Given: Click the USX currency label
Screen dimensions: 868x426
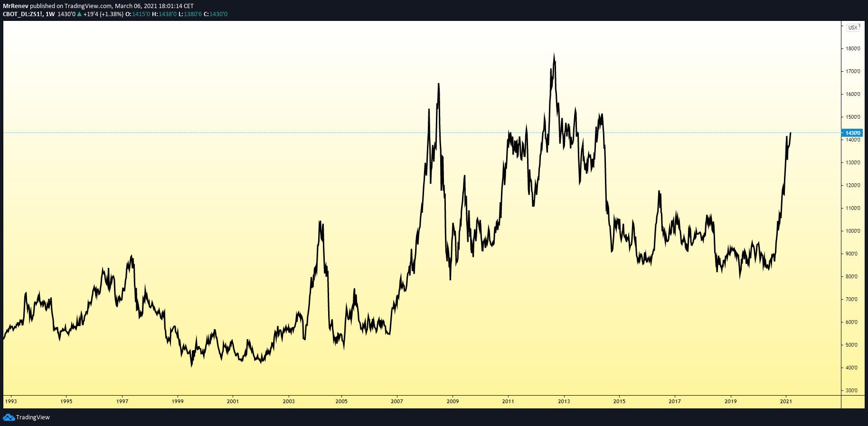Looking at the screenshot, I should (853, 28).
